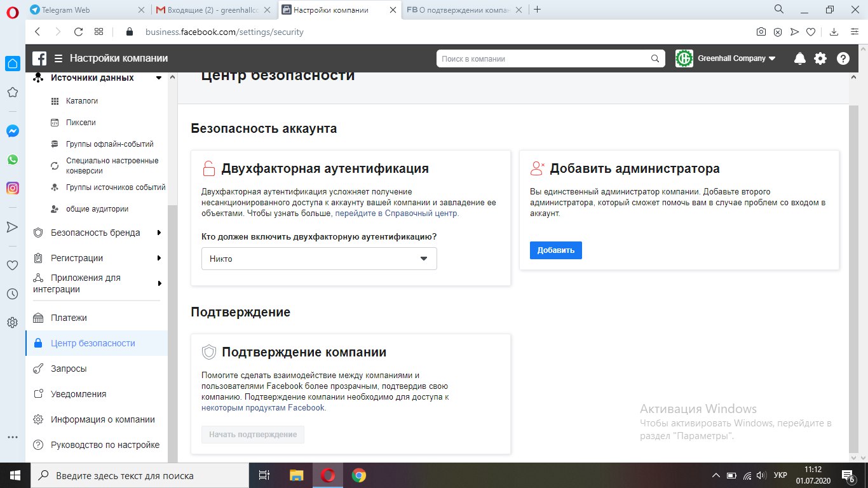Open Messenger in Opera sidebar
Image resolution: width=868 pixels, height=488 pixels.
[12, 131]
